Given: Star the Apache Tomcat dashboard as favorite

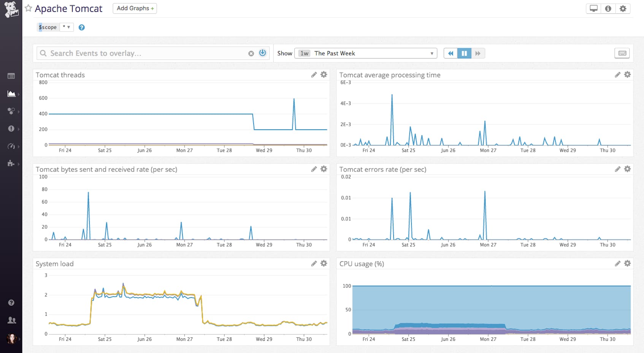Looking at the screenshot, I should point(28,8).
